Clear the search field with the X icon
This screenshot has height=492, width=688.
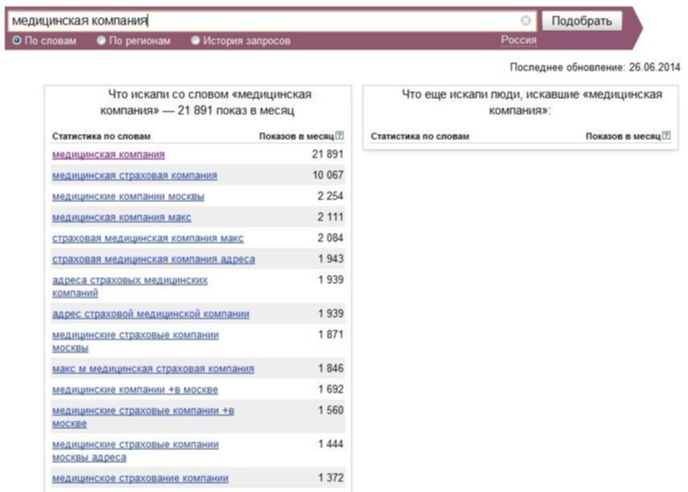525,20
